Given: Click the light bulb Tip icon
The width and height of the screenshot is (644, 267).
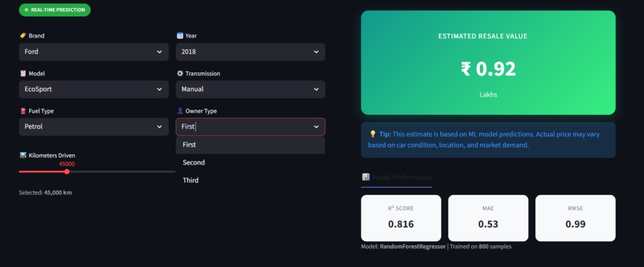Looking at the screenshot, I should tap(373, 134).
